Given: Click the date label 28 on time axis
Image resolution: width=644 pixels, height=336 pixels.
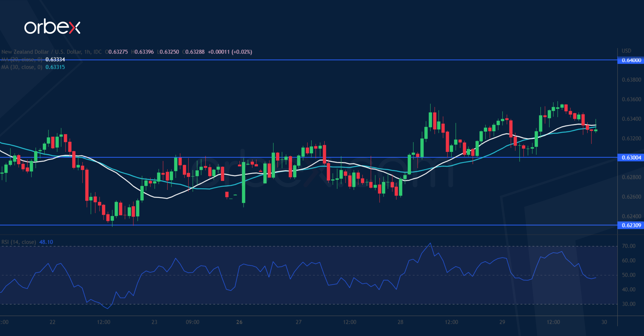Looking at the screenshot, I should pyautogui.click(x=400, y=322).
